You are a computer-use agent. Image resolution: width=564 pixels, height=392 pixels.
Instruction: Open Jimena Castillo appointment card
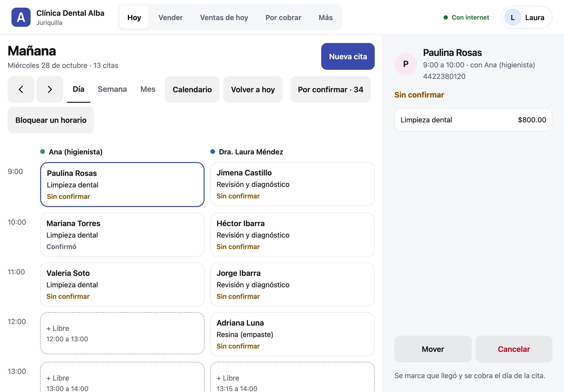(292, 184)
